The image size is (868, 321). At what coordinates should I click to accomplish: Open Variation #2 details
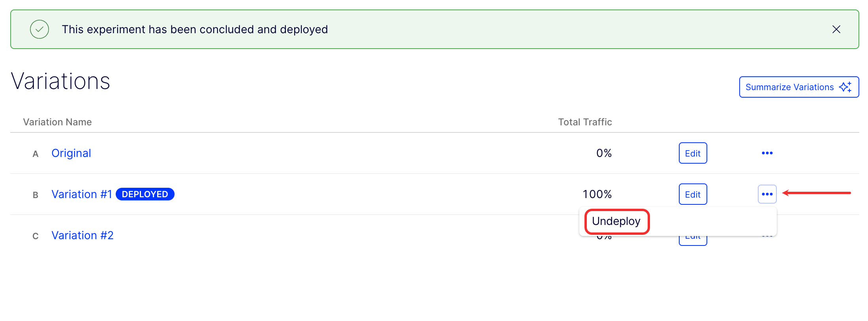click(83, 235)
